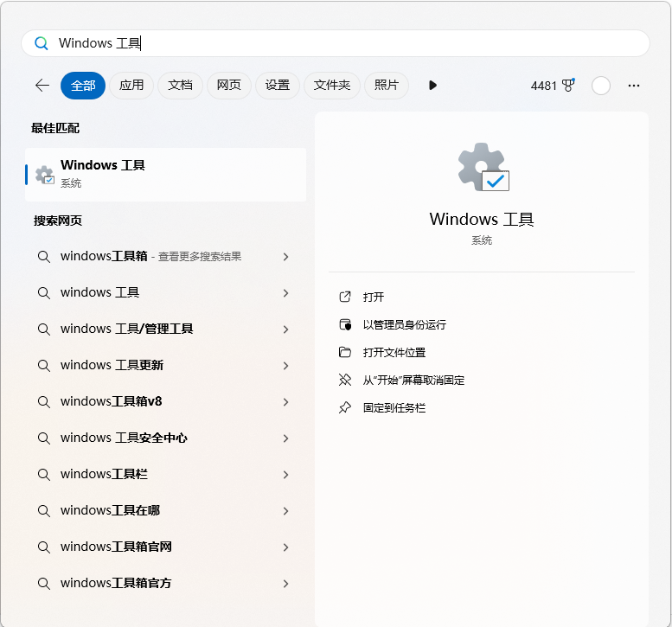
Task: Select suggestion text windows 工具安全中心
Action: coord(124,438)
